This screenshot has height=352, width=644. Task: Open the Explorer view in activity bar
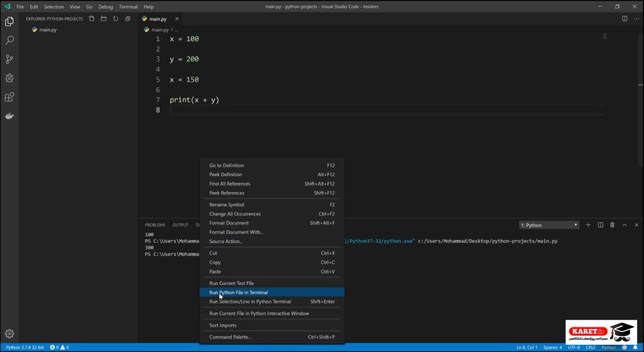(10, 21)
